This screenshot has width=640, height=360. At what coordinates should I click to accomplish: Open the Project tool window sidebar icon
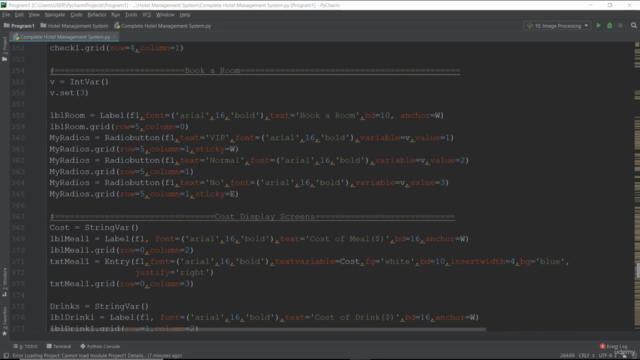point(4,49)
